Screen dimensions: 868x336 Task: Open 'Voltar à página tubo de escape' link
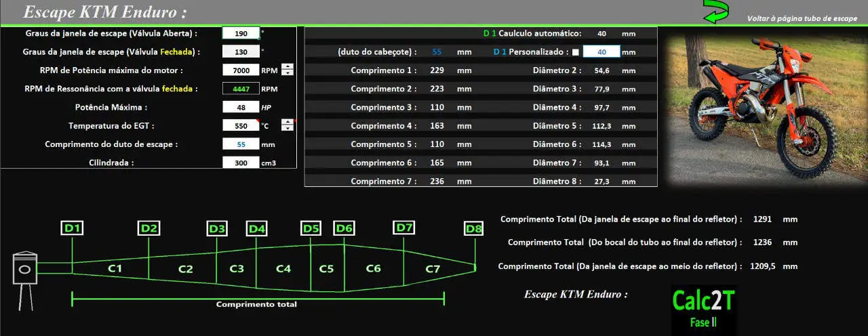tap(802, 18)
